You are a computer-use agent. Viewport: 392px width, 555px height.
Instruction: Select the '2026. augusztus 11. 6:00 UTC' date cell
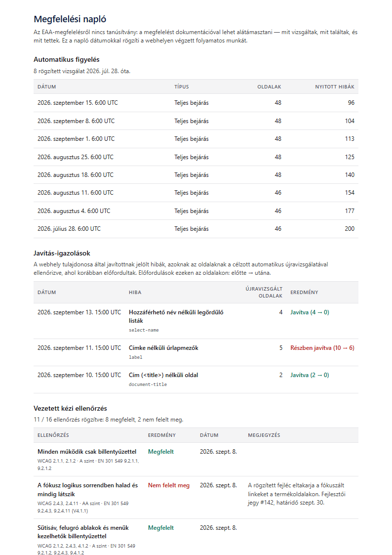[76, 193]
